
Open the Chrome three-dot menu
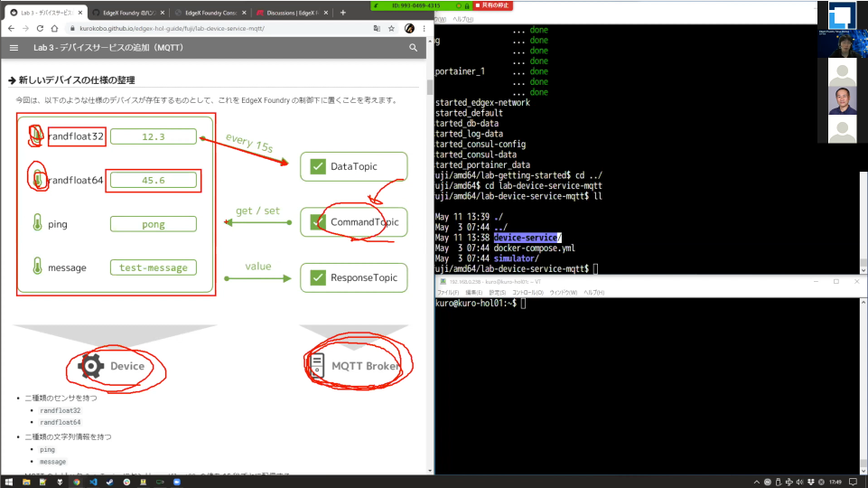pos(424,28)
